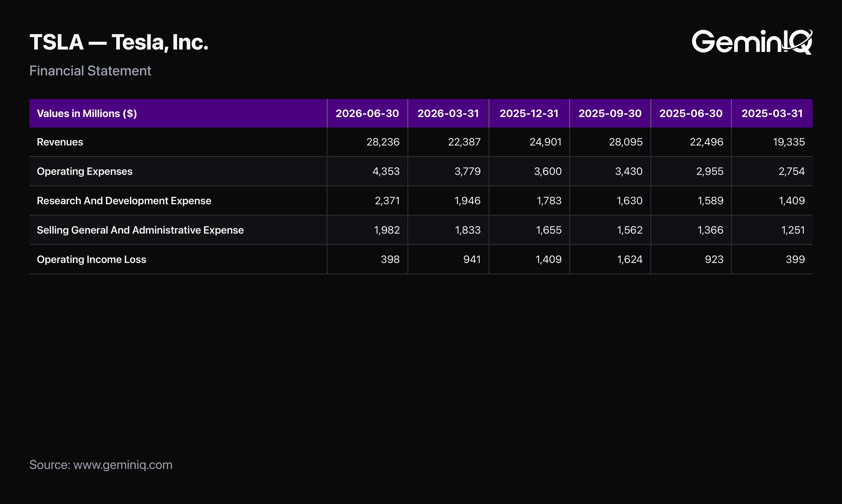Click Operating Expenses value 2,754
The height and width of the screenshot is (504, 842).
pyautogui.click(x=792, y=172)
